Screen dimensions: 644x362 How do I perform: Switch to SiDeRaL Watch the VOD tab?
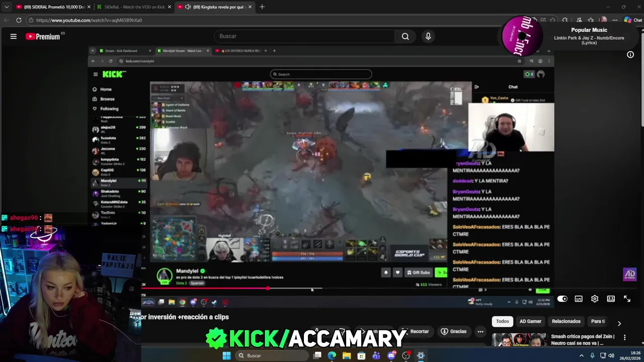(133, 7)
